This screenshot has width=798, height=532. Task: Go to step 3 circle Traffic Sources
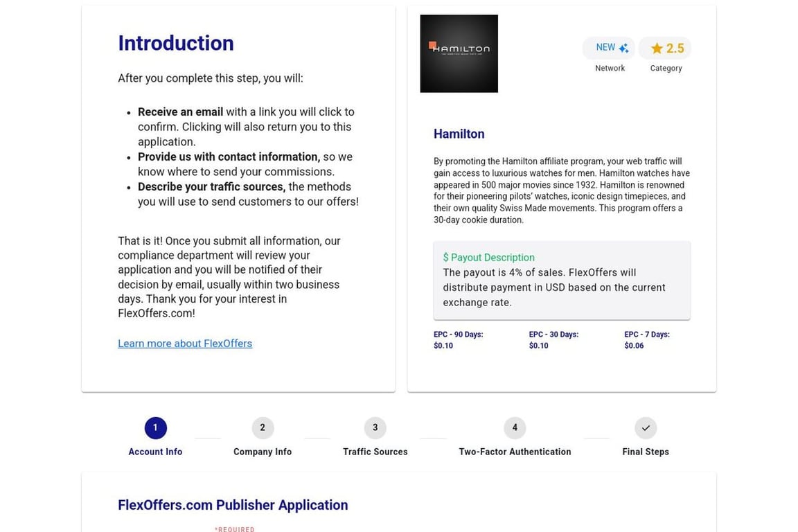coord(375,427)
